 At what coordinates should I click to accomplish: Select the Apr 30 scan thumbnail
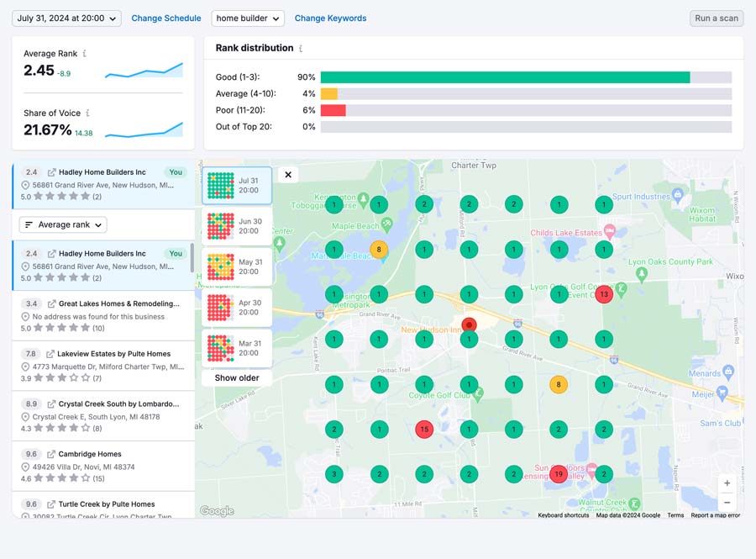pyautogui.click(x=237, y=308)
